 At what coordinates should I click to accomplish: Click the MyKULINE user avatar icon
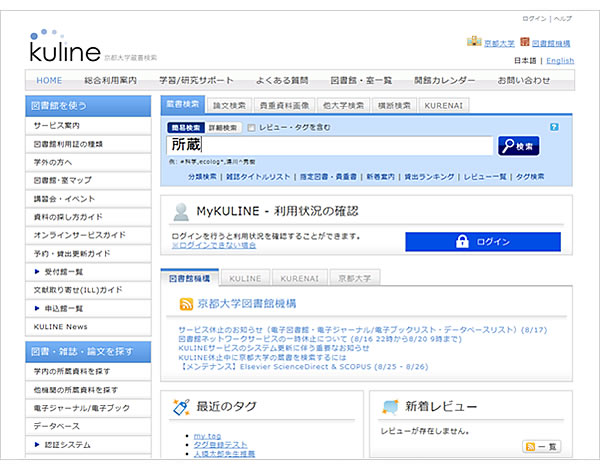tap(181, 211)
